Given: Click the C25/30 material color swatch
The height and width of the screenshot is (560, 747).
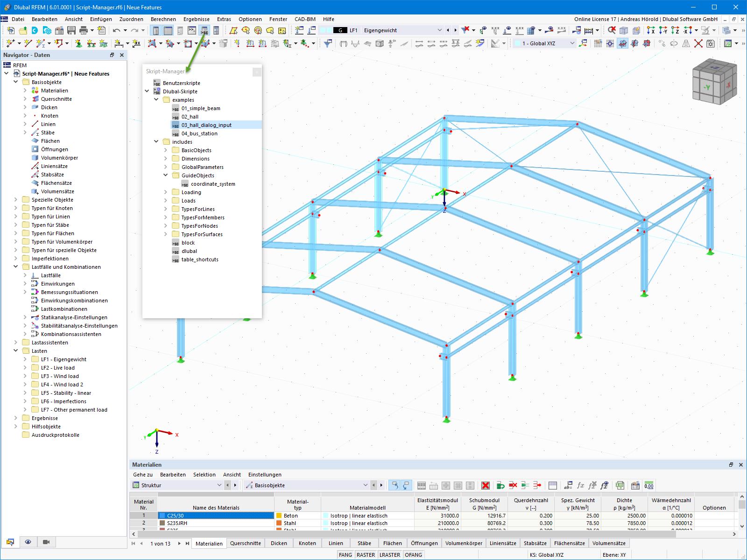Looking at the screenshot, I should tap(162, 516).
